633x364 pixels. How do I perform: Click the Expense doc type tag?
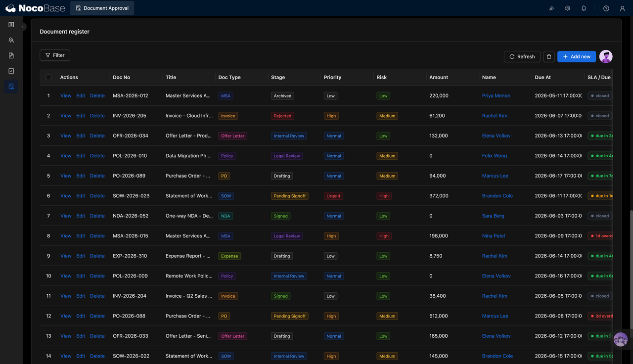[x=229, y=256]
